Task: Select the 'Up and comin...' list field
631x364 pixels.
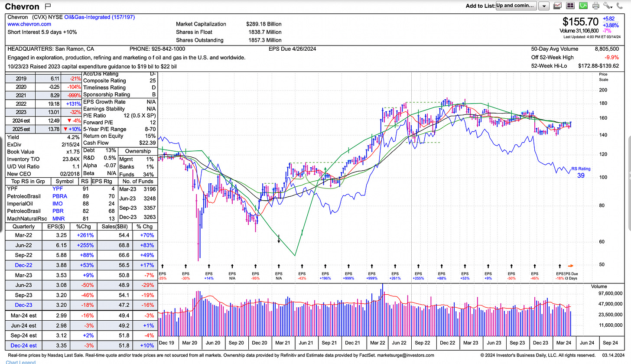Action: click(516, 6)
